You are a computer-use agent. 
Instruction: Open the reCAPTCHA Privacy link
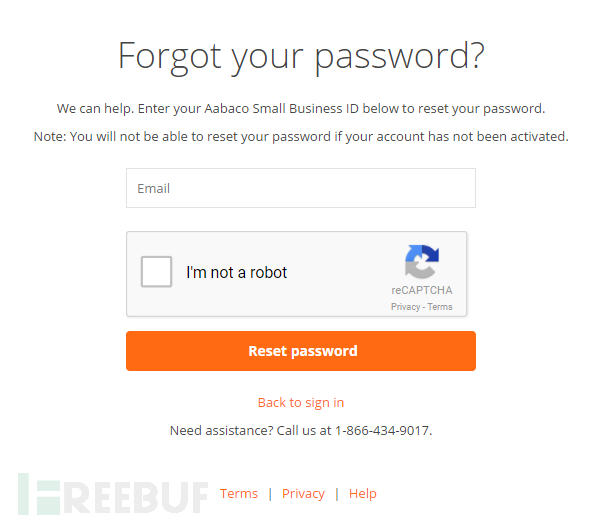click(405, 307)
